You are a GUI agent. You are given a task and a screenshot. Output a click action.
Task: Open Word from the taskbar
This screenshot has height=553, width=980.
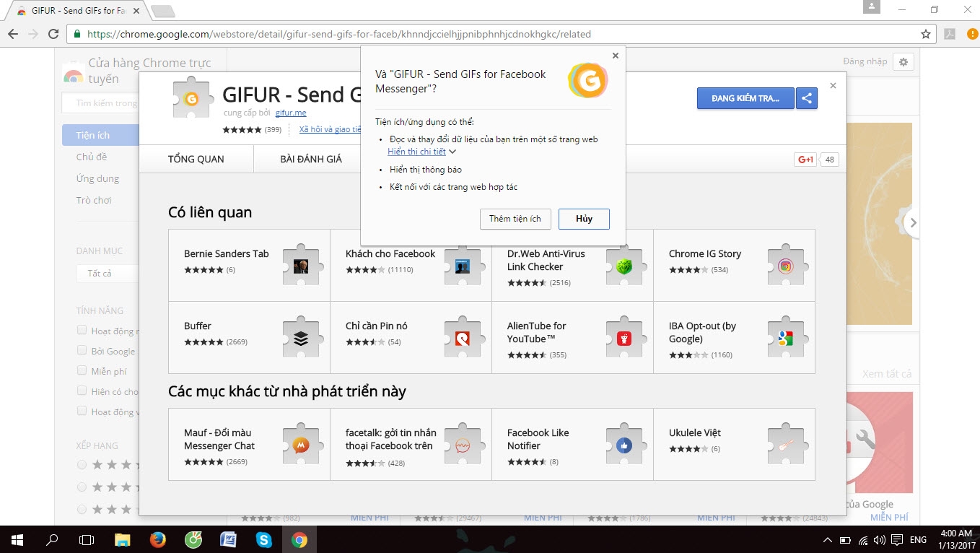click(x=229, y=539)
